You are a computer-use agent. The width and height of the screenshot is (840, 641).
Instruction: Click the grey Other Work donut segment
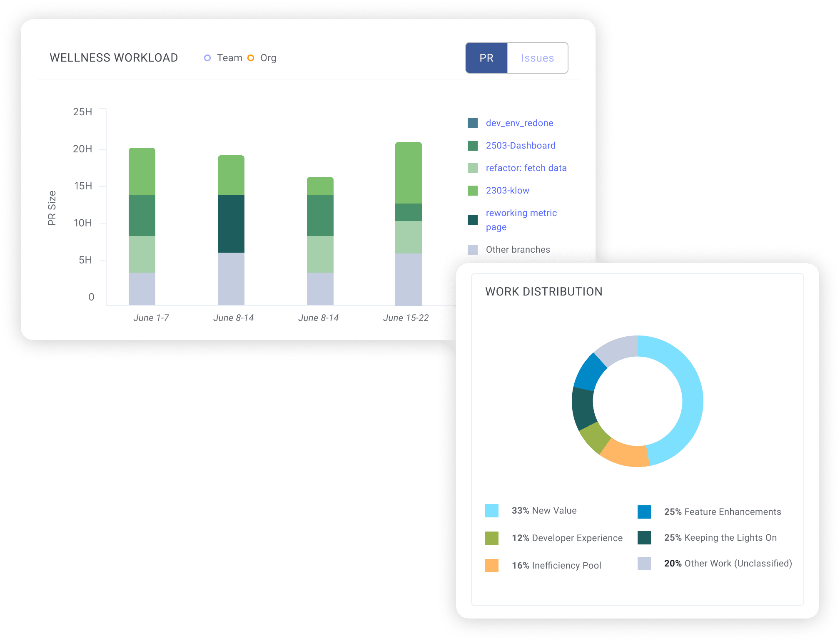pos(618,350)
